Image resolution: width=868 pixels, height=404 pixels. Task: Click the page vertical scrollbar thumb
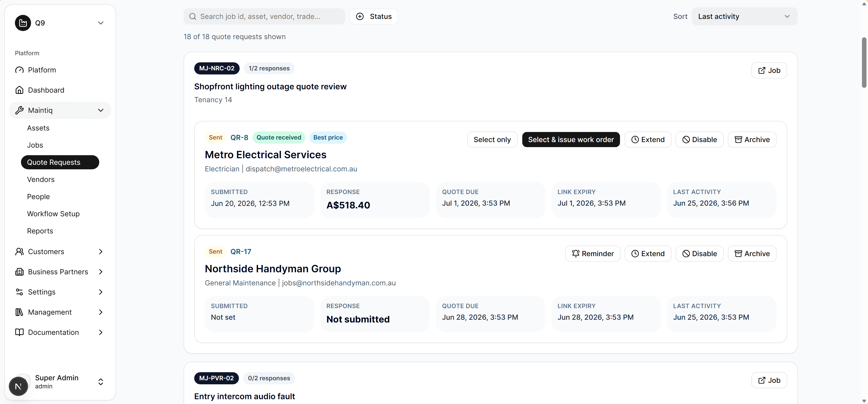coord(864,63)
